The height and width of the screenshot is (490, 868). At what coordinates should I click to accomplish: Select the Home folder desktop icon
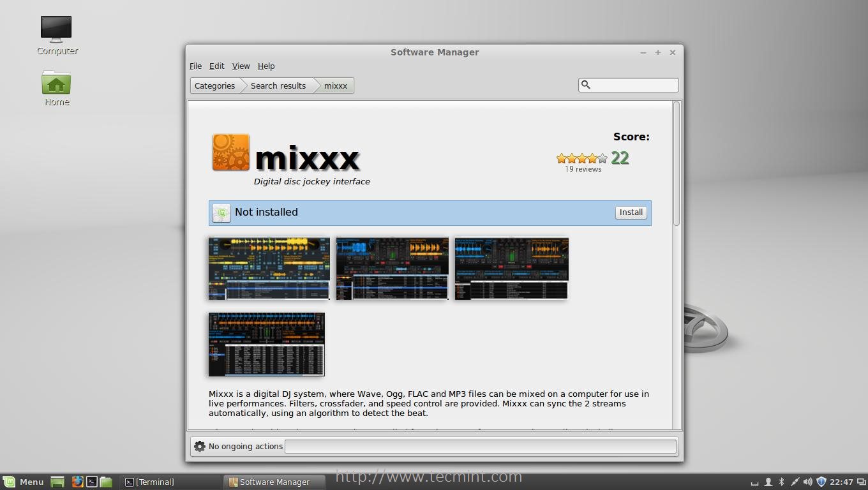[56, 88]
